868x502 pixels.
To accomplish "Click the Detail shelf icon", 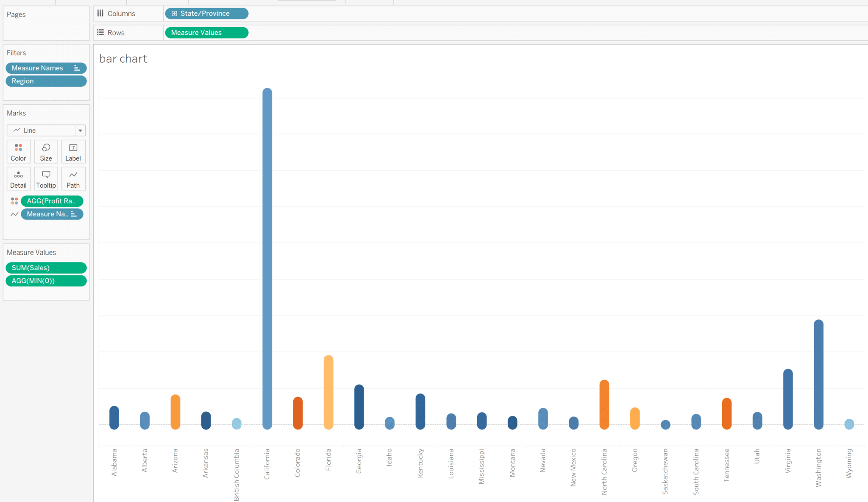I will (19, 178).
